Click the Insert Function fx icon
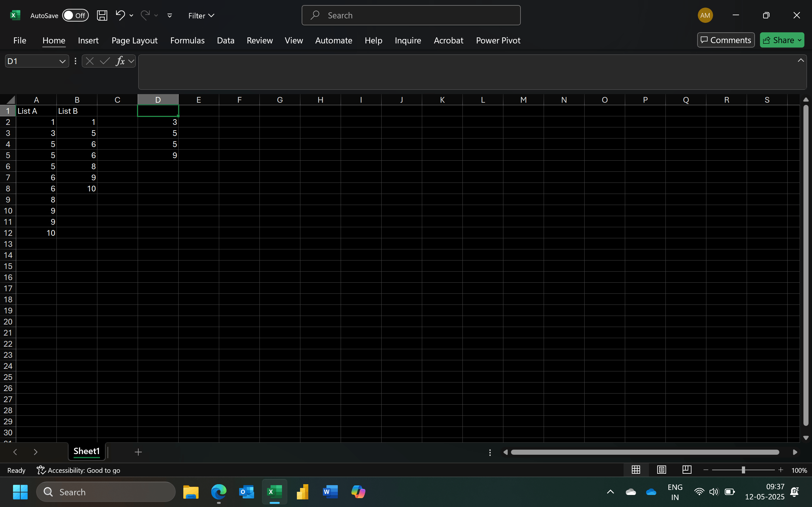The height and width of the screenshot is (507, 812). (x=120, y=61)
